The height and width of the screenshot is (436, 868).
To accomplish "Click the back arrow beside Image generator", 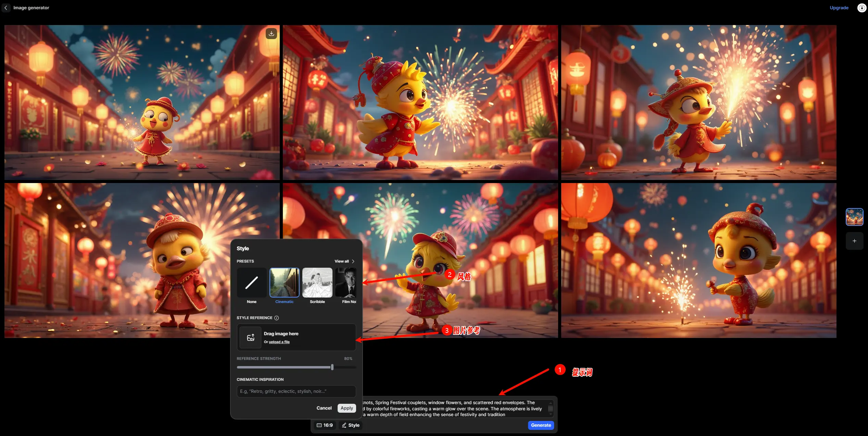I will pos(6,8).
